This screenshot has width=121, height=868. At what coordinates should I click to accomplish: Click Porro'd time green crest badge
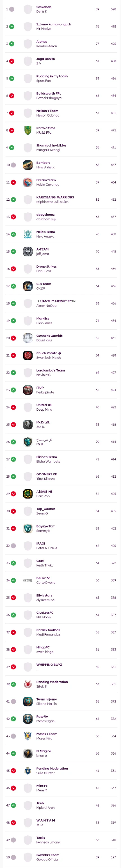[x=28, y=130]
